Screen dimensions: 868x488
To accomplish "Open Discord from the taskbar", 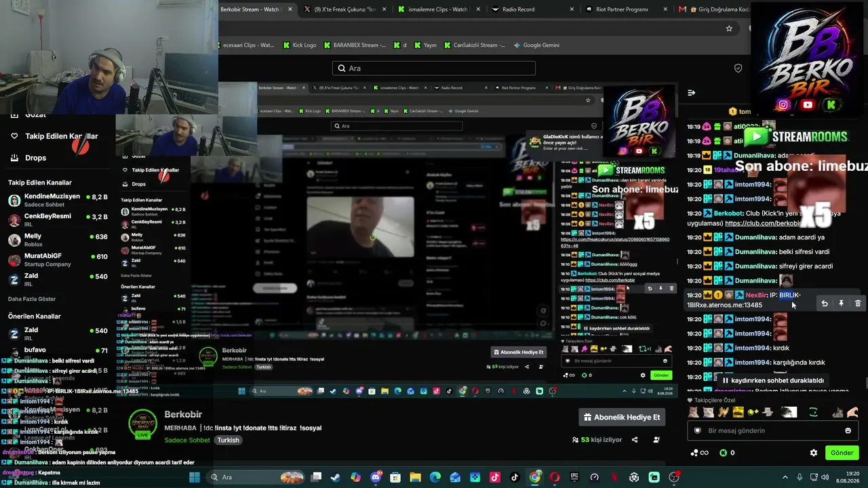I will click(376, 477).
